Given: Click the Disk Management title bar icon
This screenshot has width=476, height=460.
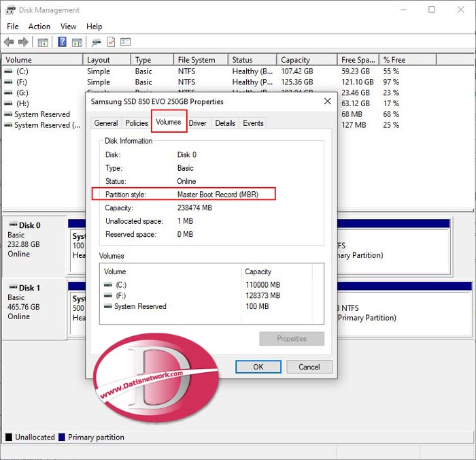Looking at the screenshot, I should click(10, 10).
